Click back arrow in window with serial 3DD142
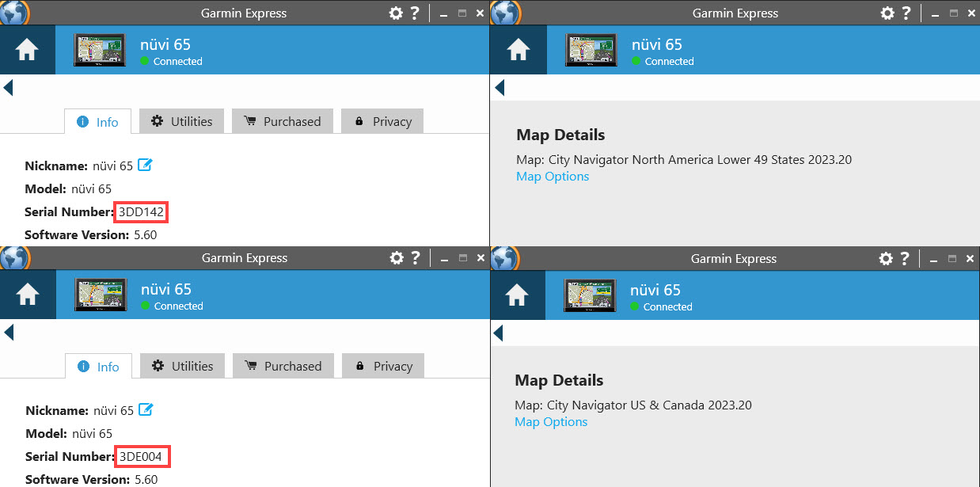Viewport: 980px width, 487px height. click(x=8, y=87)
